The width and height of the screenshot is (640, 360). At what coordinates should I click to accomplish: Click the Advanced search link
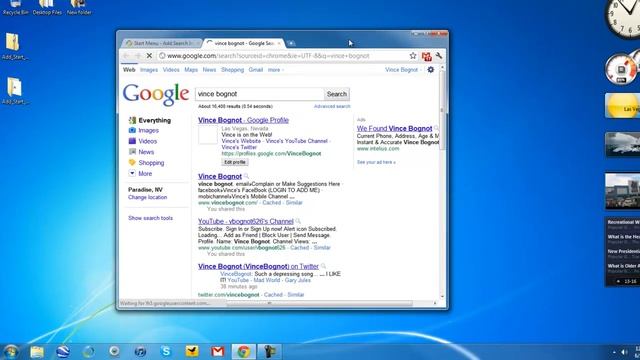click(332, 107)
